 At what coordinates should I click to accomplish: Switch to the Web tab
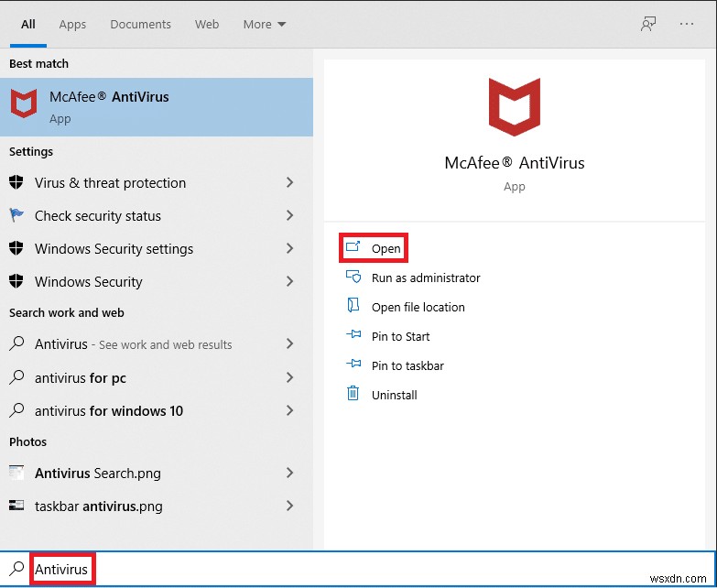tap(207, 24)
